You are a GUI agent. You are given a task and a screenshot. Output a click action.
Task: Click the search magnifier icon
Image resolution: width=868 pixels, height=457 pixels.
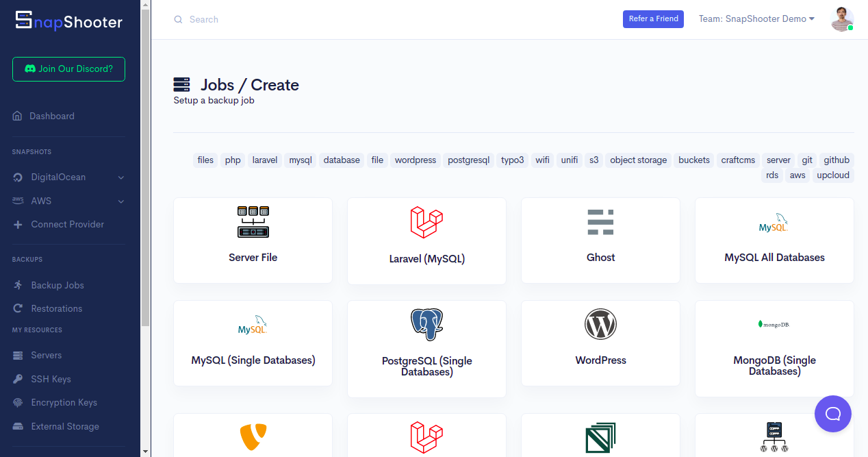pos(178,20)
